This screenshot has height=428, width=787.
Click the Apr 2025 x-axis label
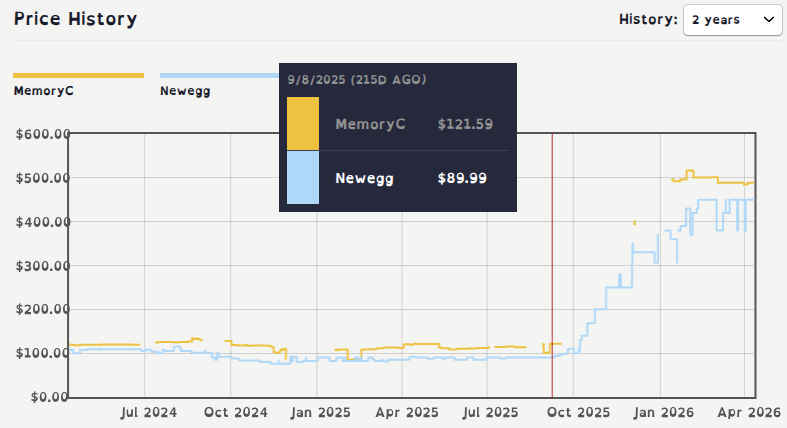point(407,412)
